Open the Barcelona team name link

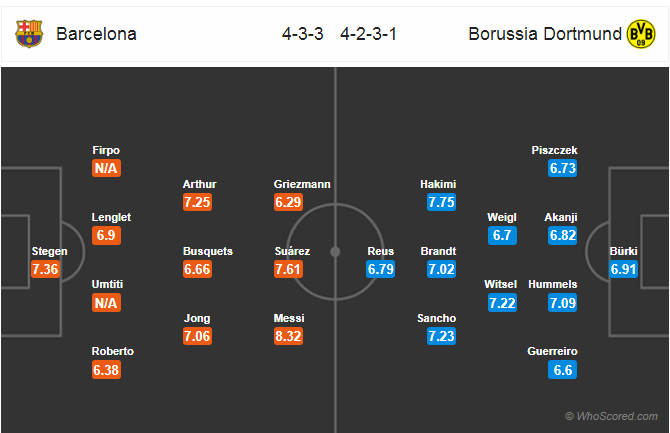click(x=97, y=34)
